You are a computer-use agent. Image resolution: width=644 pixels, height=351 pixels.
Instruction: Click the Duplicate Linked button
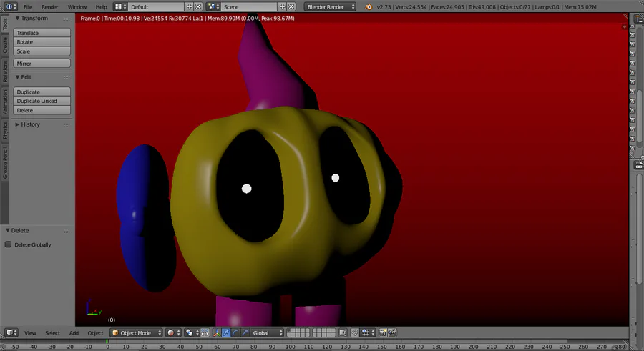point(42,101)
